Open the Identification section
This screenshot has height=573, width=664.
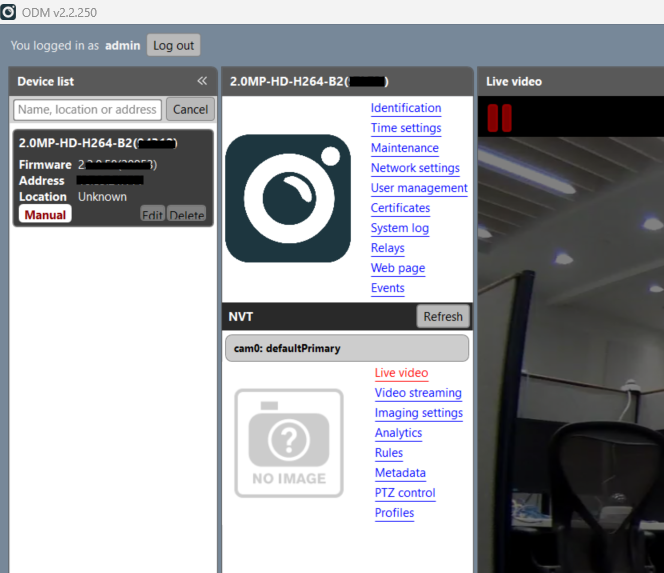click(x=406, y=108)
